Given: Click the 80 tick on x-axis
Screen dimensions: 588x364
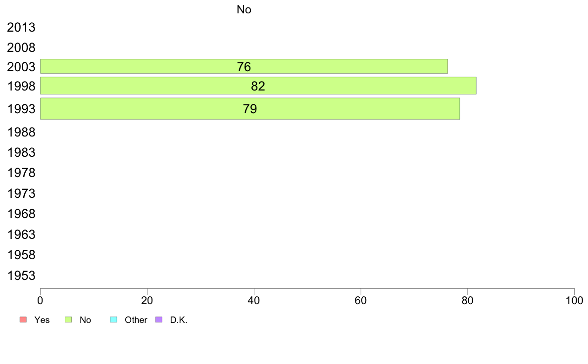Looking at the screenshot, I should click(x=467, y=300).
